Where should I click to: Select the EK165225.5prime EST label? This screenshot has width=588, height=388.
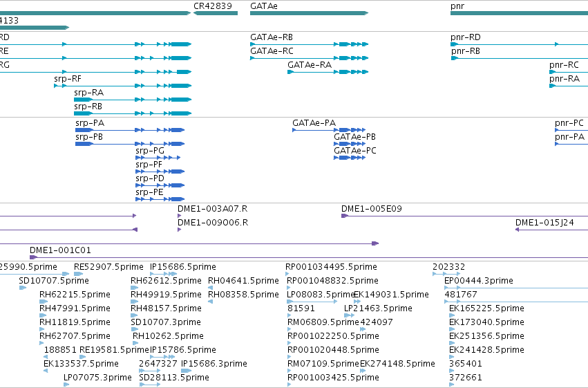486,309
